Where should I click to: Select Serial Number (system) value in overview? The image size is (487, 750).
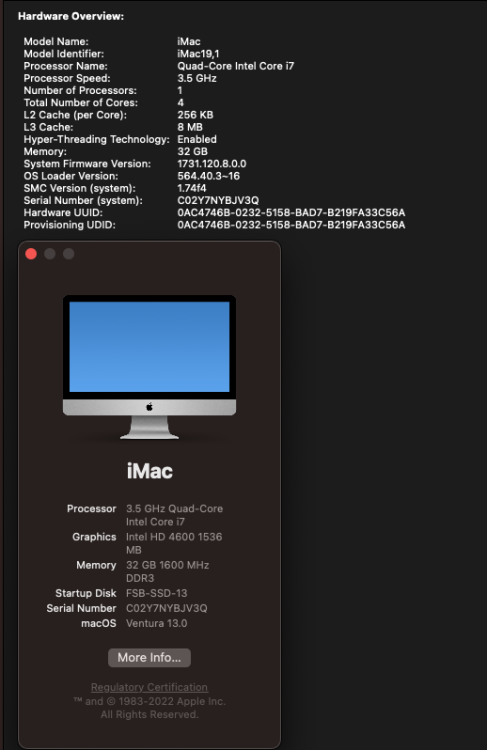tap(218, 200)
